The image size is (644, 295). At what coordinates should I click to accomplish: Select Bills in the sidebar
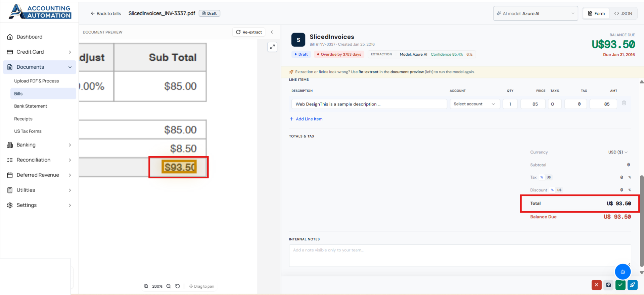[43, 94]
